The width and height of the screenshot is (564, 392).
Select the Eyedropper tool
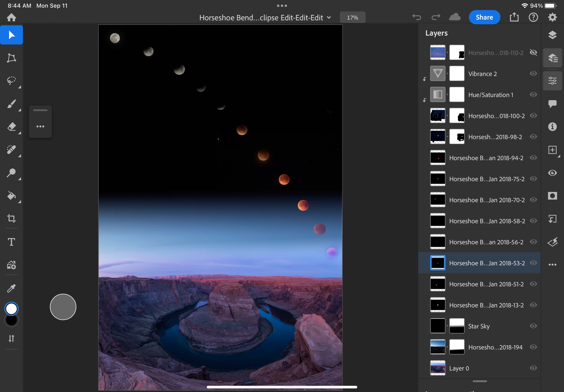point(11,288)
